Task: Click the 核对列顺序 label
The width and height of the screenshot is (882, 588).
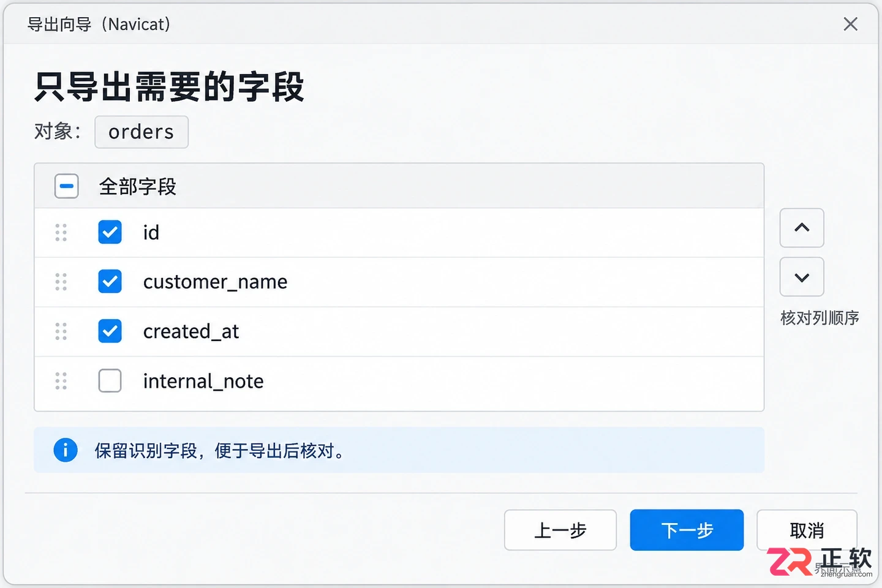Action: [820, 318]
